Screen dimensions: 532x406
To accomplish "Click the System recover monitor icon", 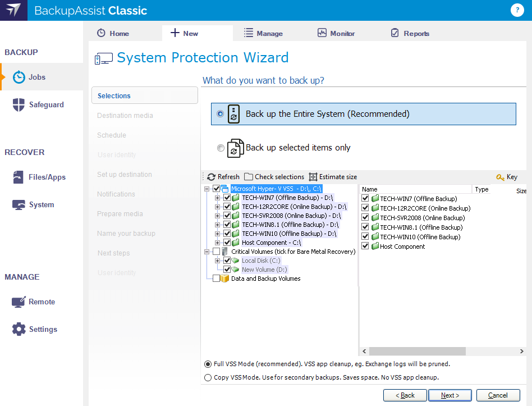I will pos(19,205).
